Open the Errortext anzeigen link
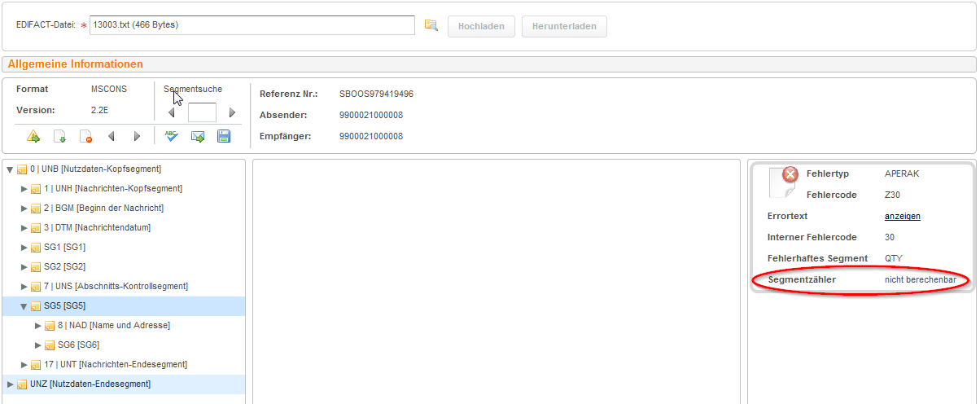980x404 pixels. 902,216
